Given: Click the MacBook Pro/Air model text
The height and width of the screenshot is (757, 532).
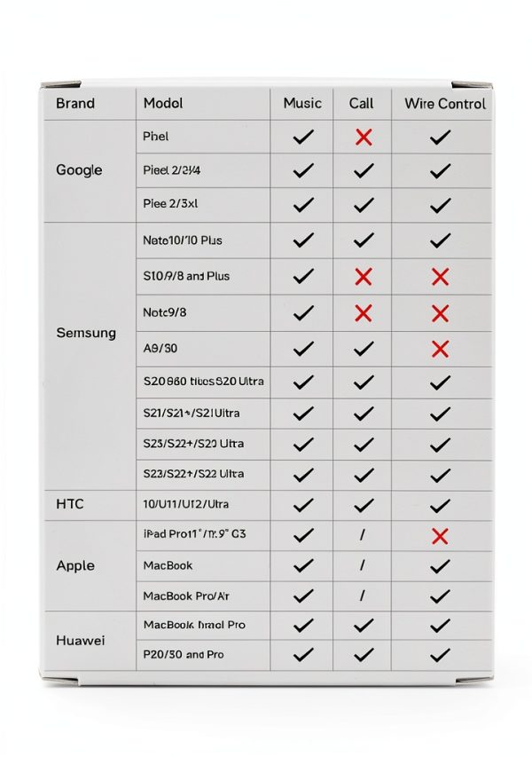Looking at the screenshot, I should [186, 596].
